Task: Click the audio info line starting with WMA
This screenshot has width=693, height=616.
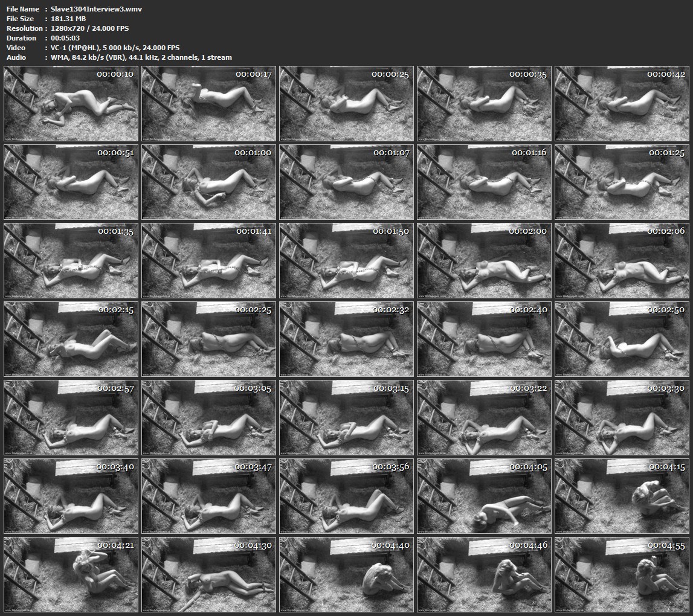Action: (x=141, y=57)
